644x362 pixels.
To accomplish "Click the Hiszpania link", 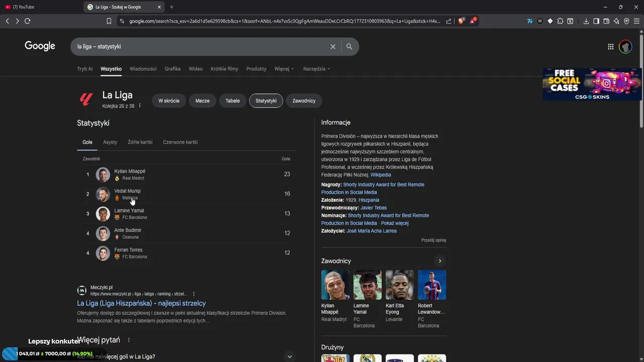I will (x=369, y=200).
